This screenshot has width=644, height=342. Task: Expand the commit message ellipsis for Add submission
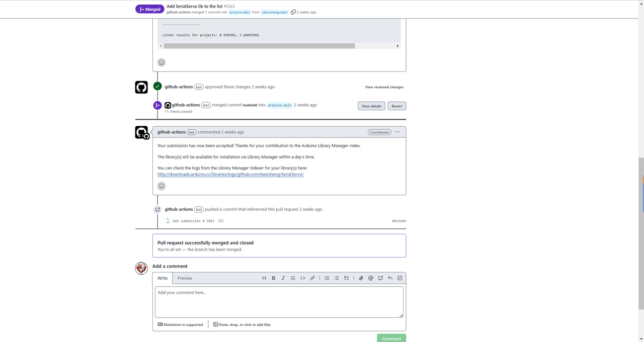[x=221, y=221]
